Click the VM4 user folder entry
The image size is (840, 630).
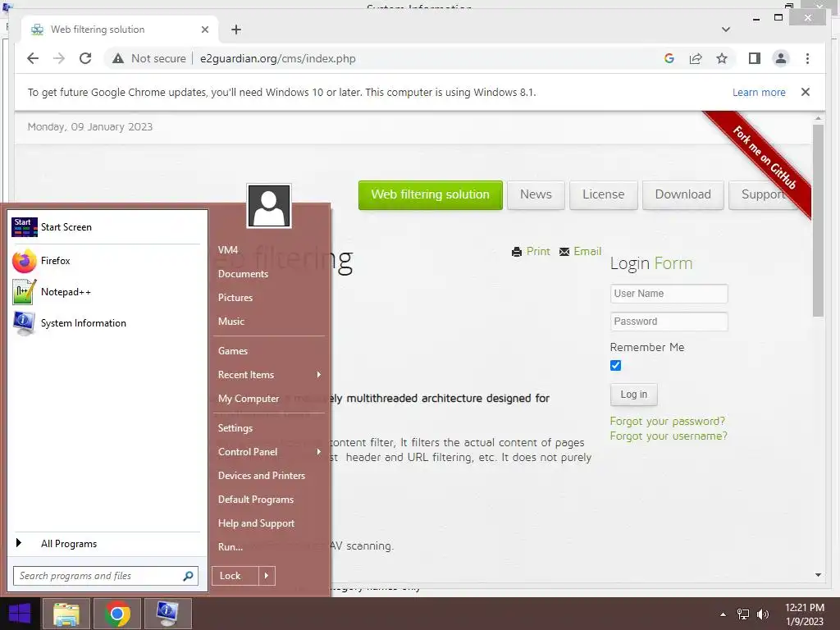point(228,250)
